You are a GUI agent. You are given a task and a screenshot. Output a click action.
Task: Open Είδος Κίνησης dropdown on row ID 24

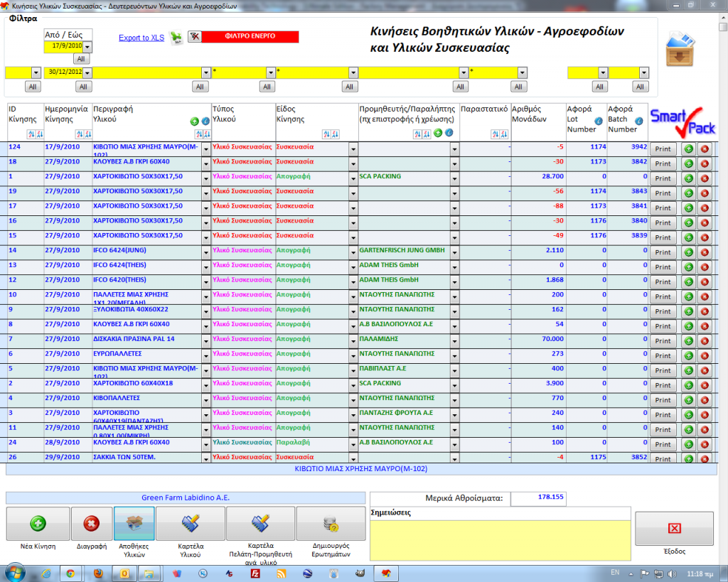pos(353,445)
